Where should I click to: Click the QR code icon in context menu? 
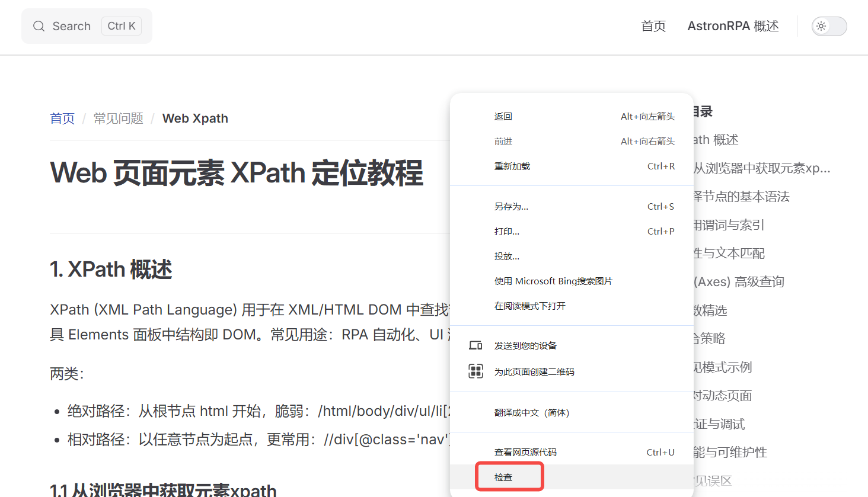pos(476,371)
